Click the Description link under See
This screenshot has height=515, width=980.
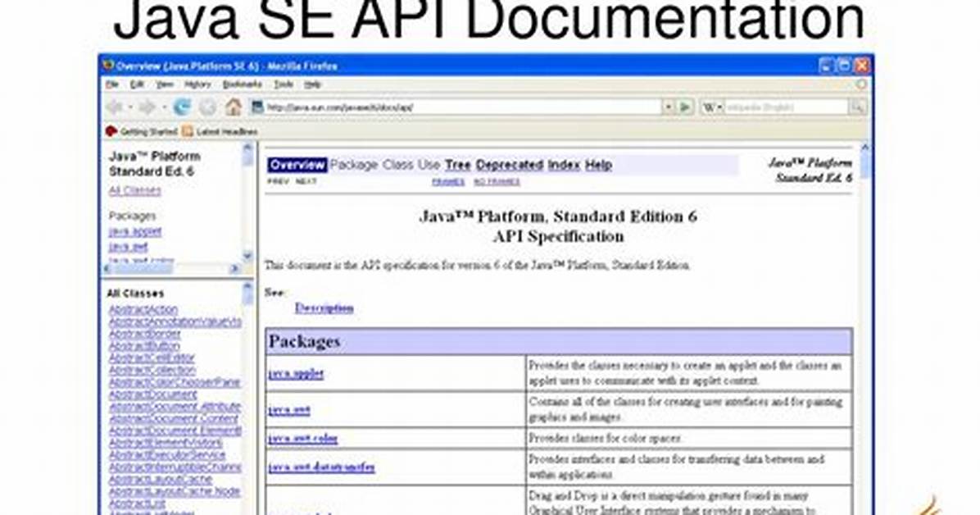point(324,308)
